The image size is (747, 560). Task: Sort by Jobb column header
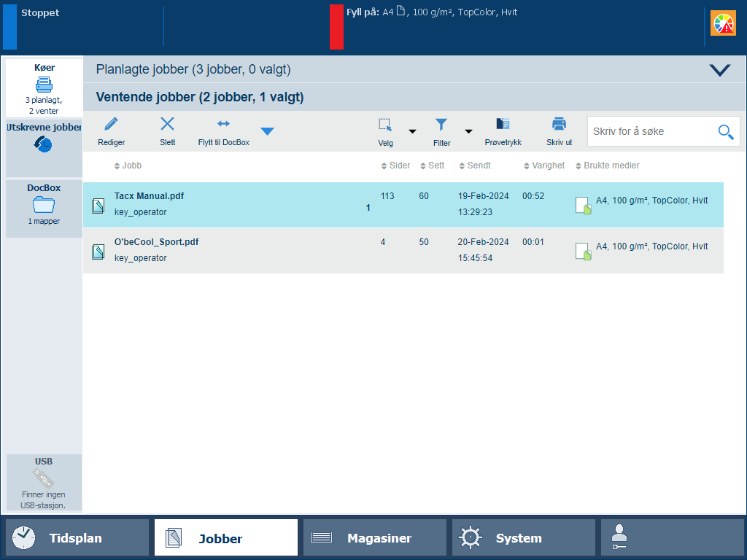128,166
